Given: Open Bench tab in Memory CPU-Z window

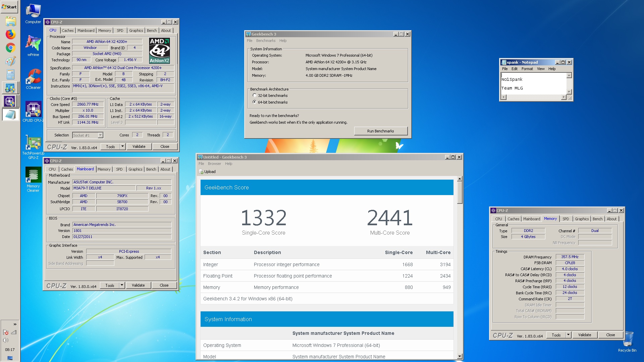Looking at the screenshot, I should (x=597, y=219).
